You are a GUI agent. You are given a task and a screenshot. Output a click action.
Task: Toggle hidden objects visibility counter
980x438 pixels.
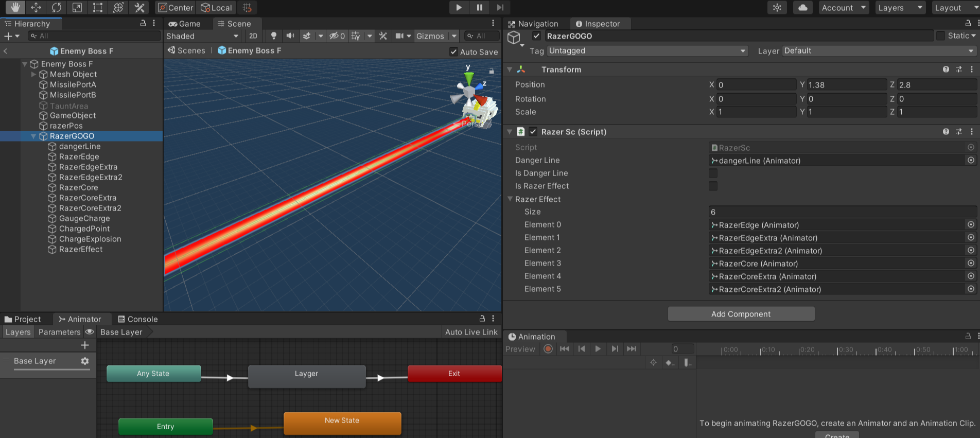(x=337, y=36)
